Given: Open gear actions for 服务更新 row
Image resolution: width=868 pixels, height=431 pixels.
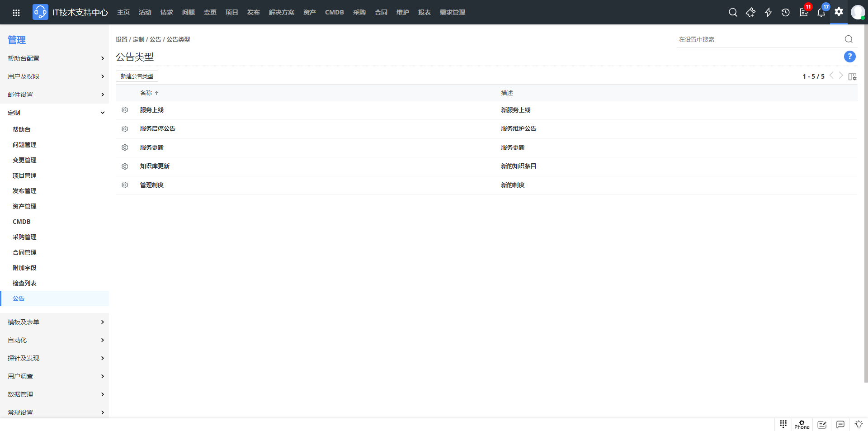Looking at the screenshot, I should tap(125, 147).
